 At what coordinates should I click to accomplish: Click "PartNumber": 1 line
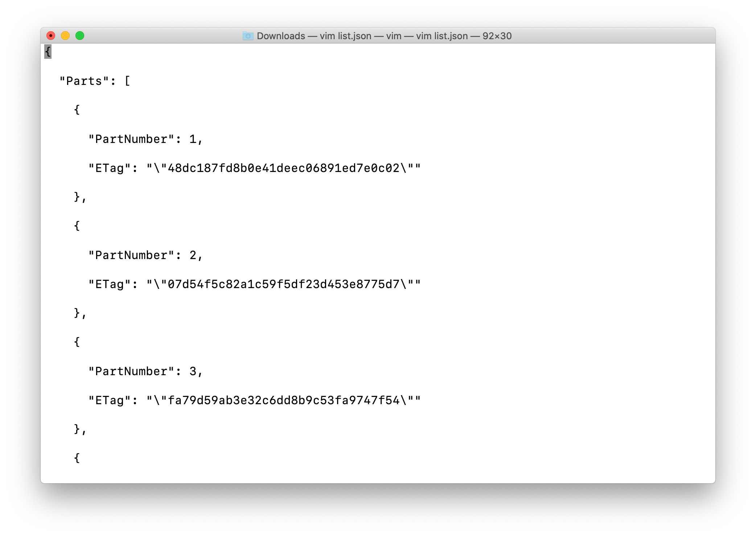click(x=145, y=139)
